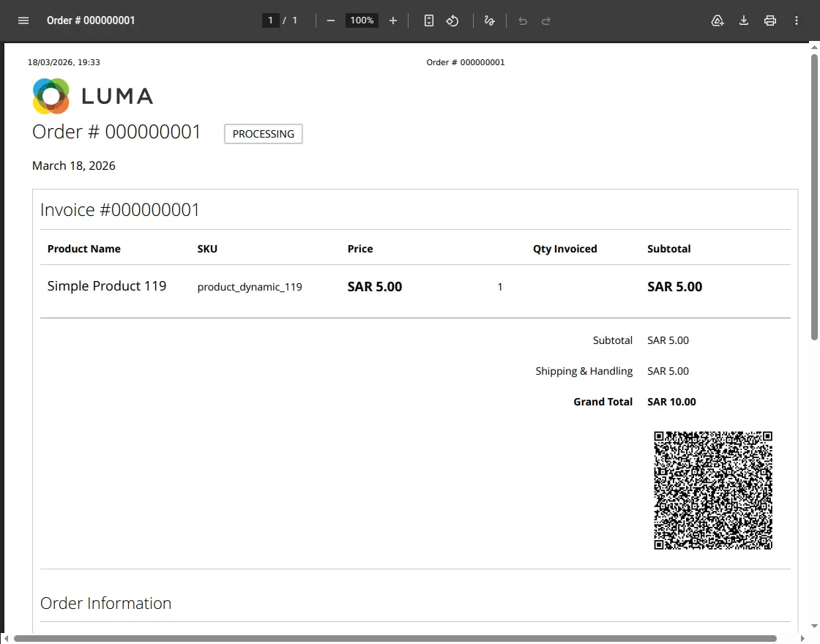This screenshot has height=644, width=820.
Task: Redo the last annotation
Action: pyautogui.click(x=545, y=20)
